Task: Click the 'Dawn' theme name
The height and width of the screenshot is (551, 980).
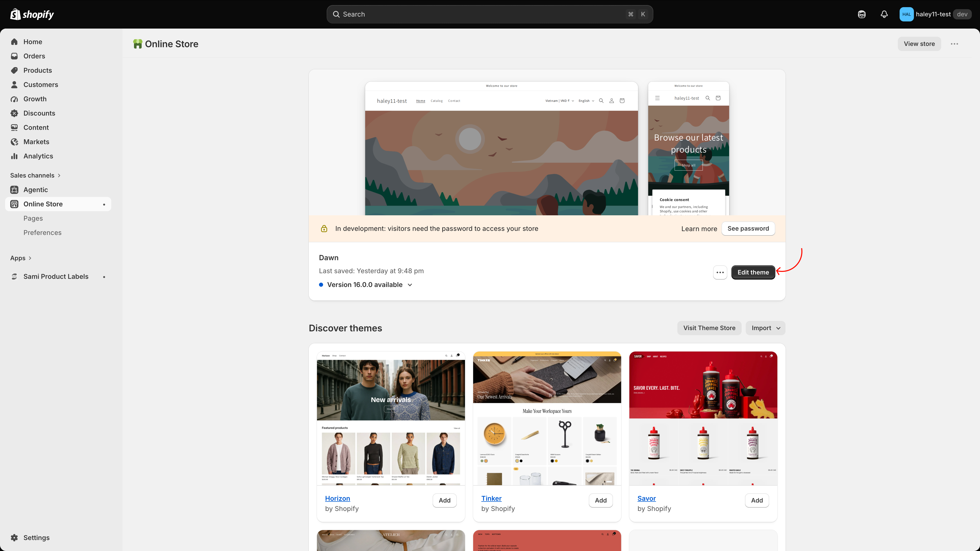Action: click(328, 257)
